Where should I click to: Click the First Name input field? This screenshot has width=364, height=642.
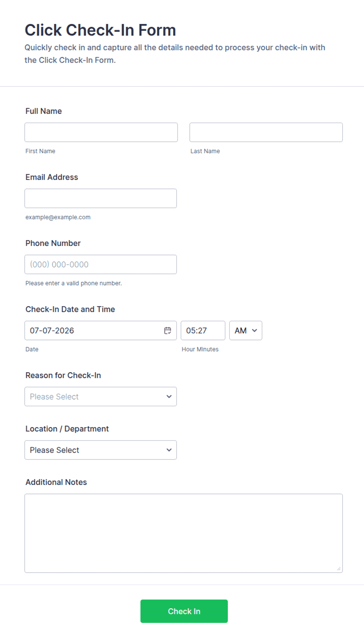pyautogui.click(x=101, y=132)
